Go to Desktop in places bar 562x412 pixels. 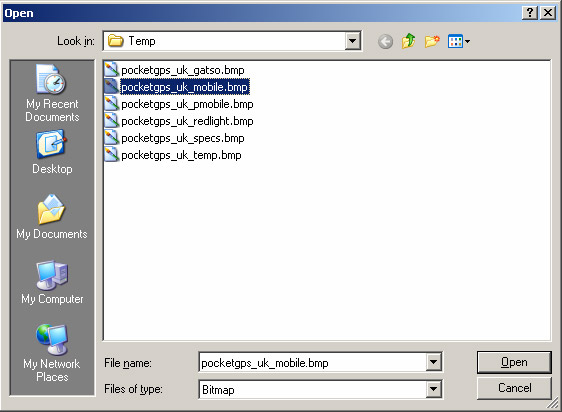point(52,153)
